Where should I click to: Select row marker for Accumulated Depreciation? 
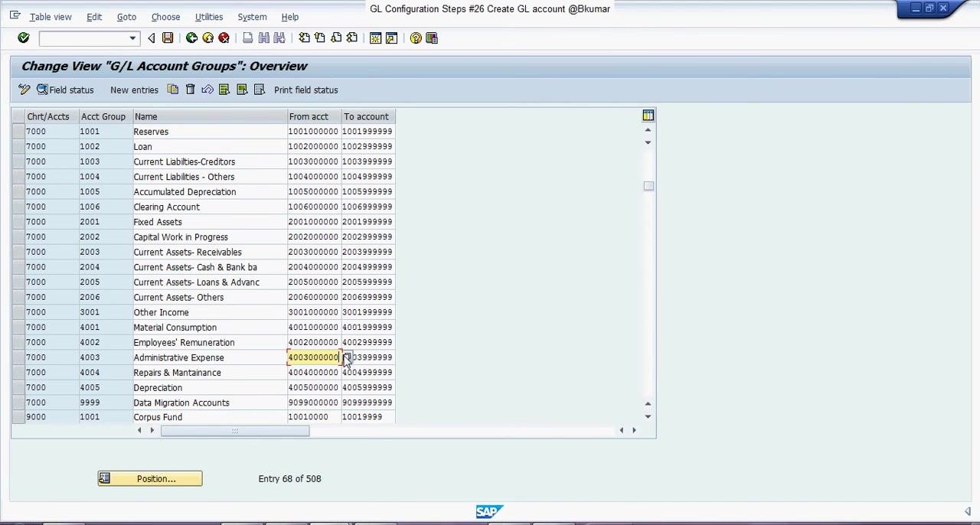(x=18, y=192)
